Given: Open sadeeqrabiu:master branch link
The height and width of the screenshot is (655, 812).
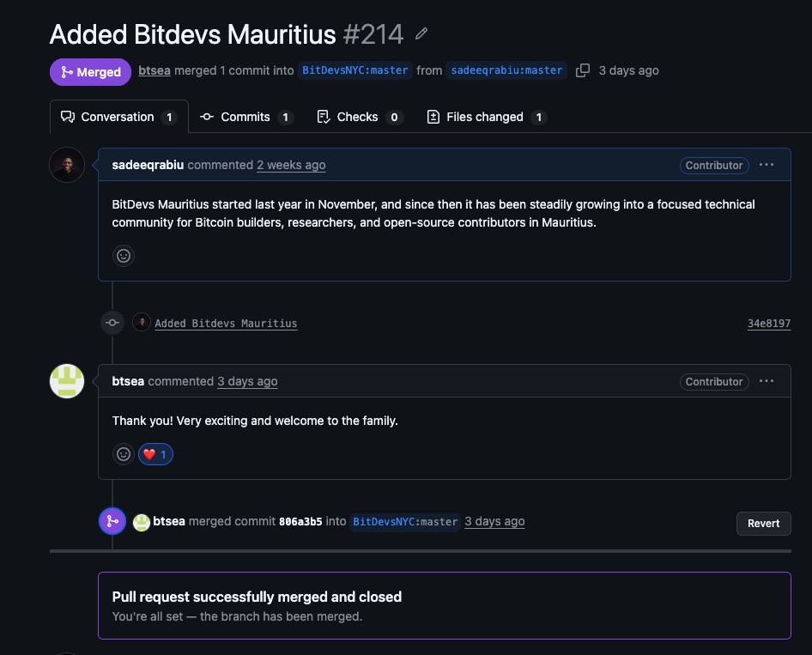Looking at the screenshot, I should point(506,70).
